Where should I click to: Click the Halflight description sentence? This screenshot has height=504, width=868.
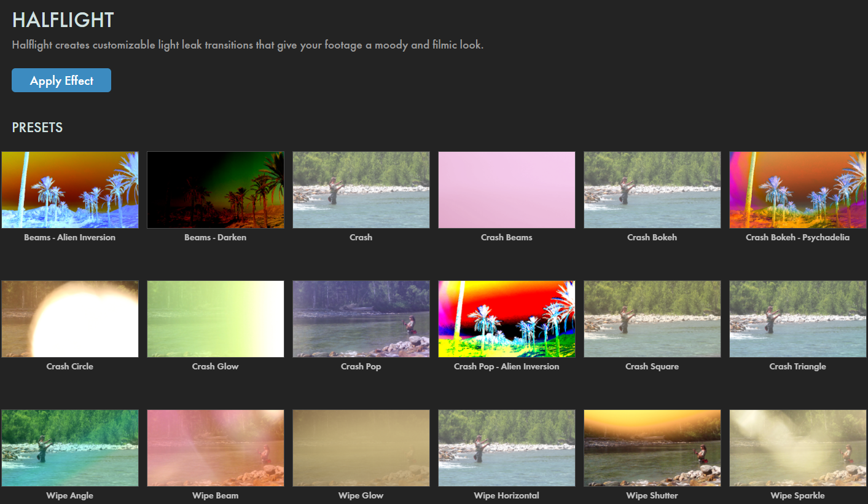pos(248,45)
